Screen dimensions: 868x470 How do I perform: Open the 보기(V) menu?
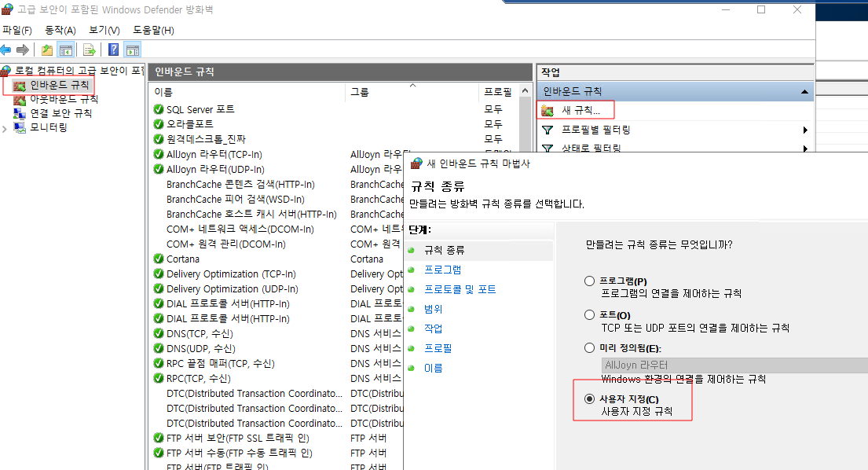[104, 31]
